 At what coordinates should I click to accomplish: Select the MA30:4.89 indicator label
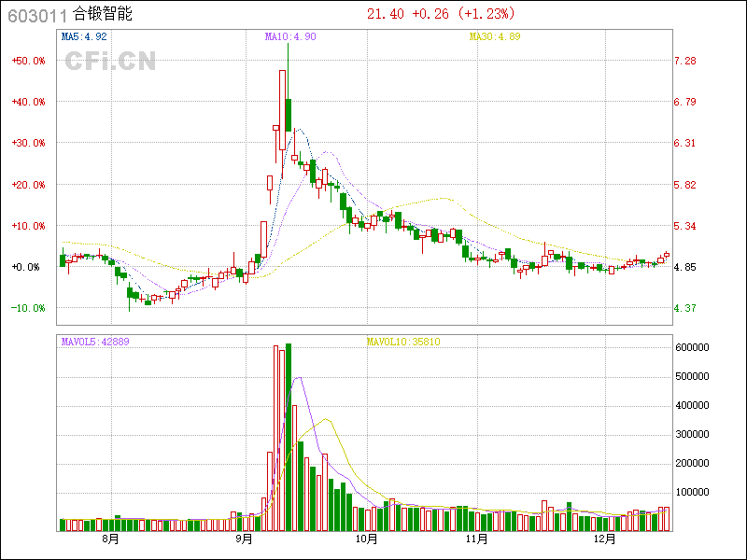[x=494, y=37]
